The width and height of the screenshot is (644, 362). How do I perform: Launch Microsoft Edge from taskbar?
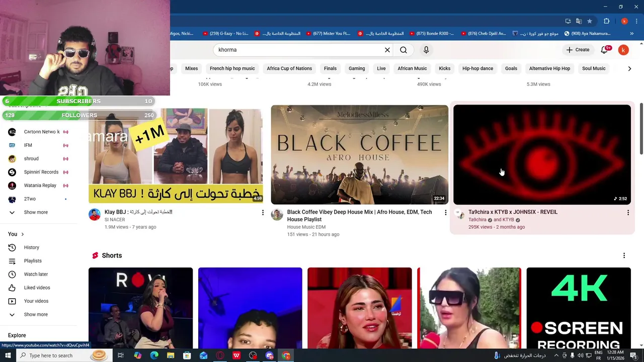pos(154,355)
